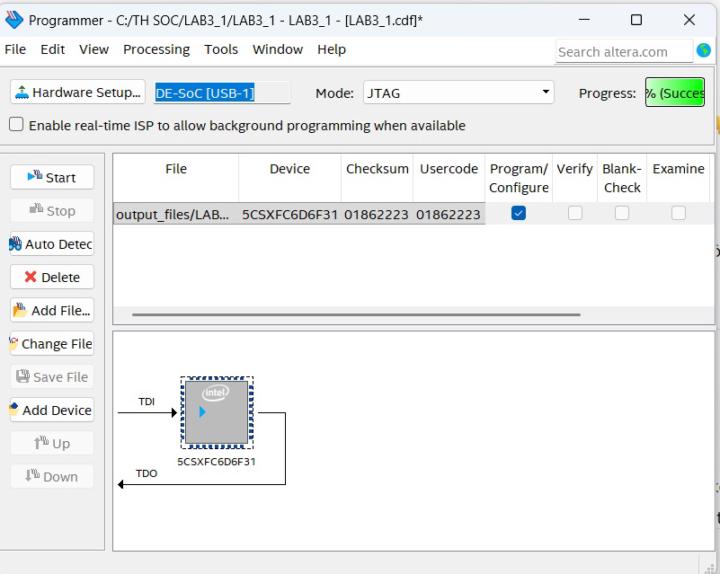Click the DE-SoC [USB-1] hardware field
This screenshot has height=574, width=720.
click(221, 93)
